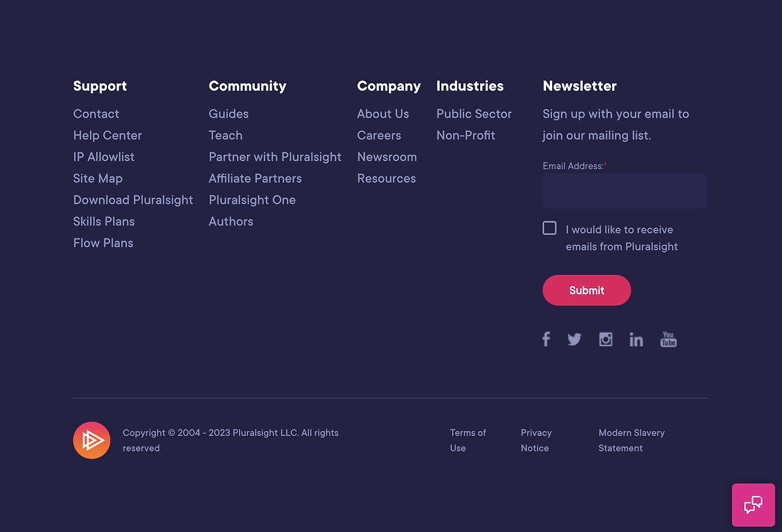View the Careers page

[x=379, y=136]
